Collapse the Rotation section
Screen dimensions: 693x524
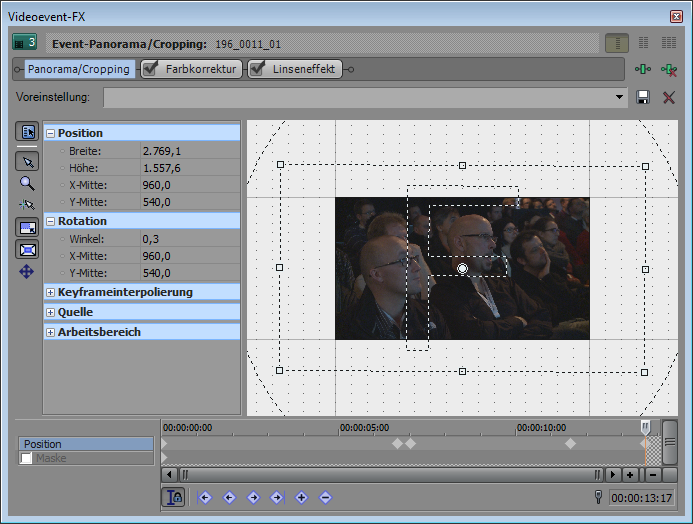[x=50, y=221]
